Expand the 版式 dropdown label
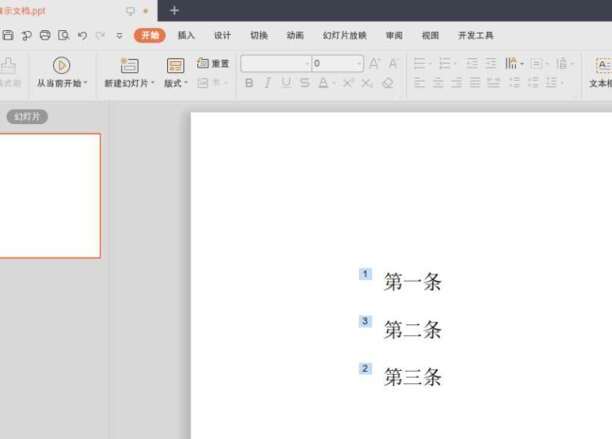The height and width of the screenshot is (439, 612). click(176, 83)
